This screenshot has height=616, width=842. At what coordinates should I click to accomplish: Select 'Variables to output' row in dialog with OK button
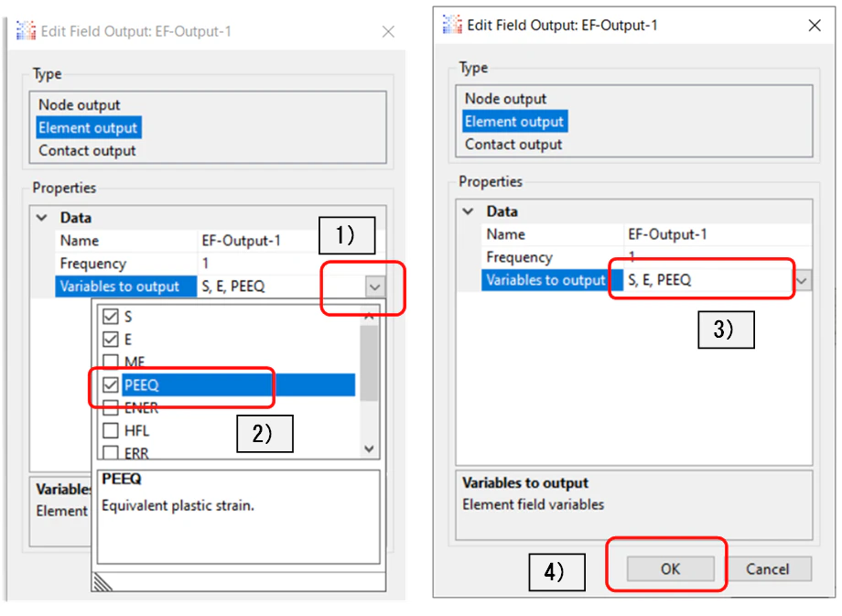552,280
